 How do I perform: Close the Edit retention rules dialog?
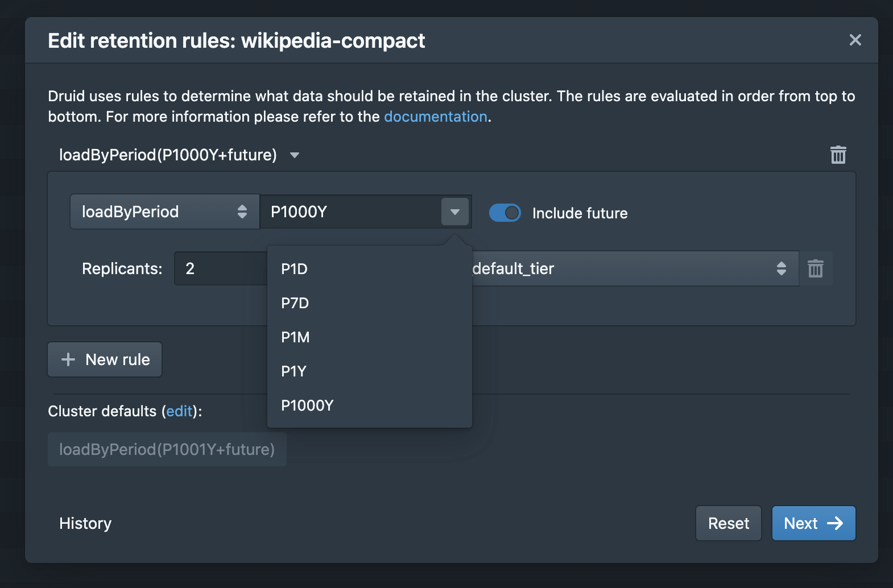click(855, 40)
